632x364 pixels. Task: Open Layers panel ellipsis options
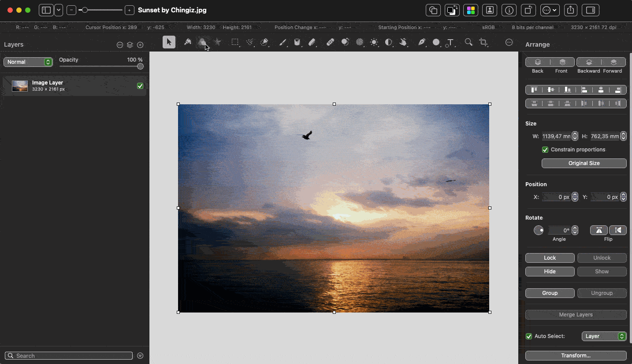coord(120,45)
